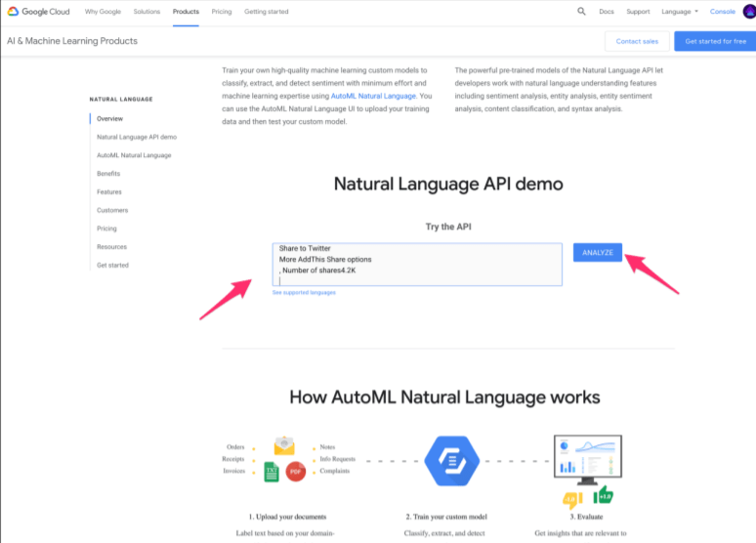Select AutoML Natural Language in sidebar
The height and width of the screenshot is (543, 756).
point(134,155)
